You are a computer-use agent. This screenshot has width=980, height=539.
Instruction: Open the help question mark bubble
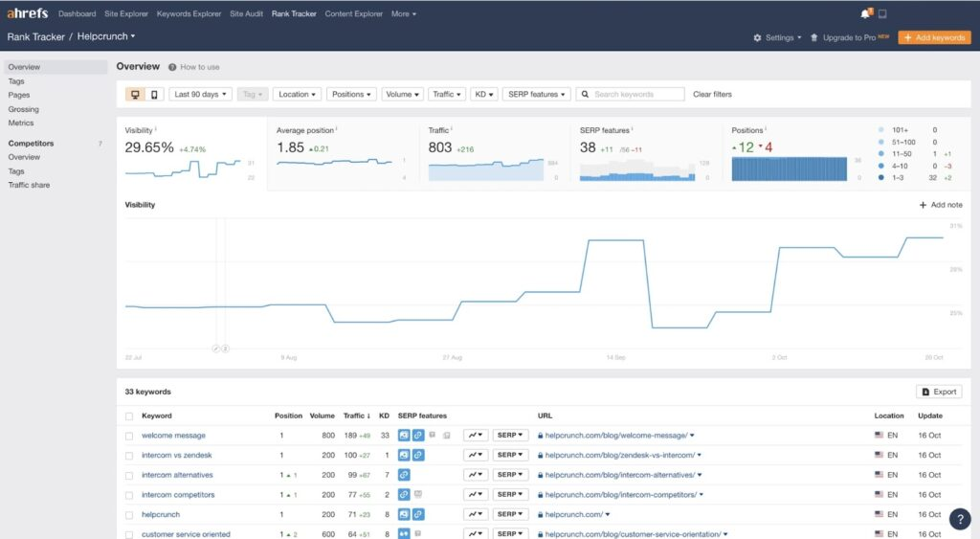point(961,518)
